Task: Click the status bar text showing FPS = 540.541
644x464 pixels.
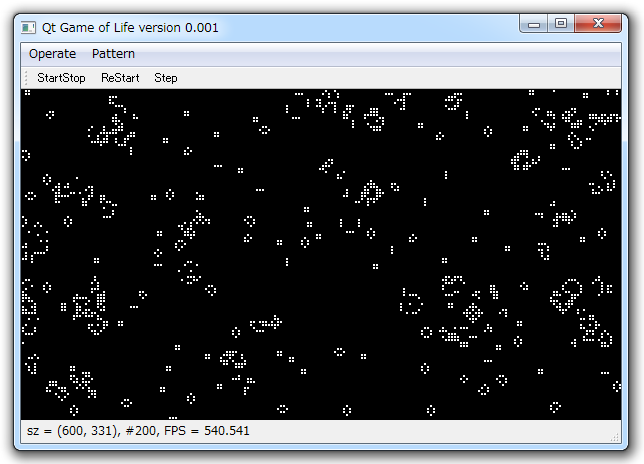Action: [207, 431]
